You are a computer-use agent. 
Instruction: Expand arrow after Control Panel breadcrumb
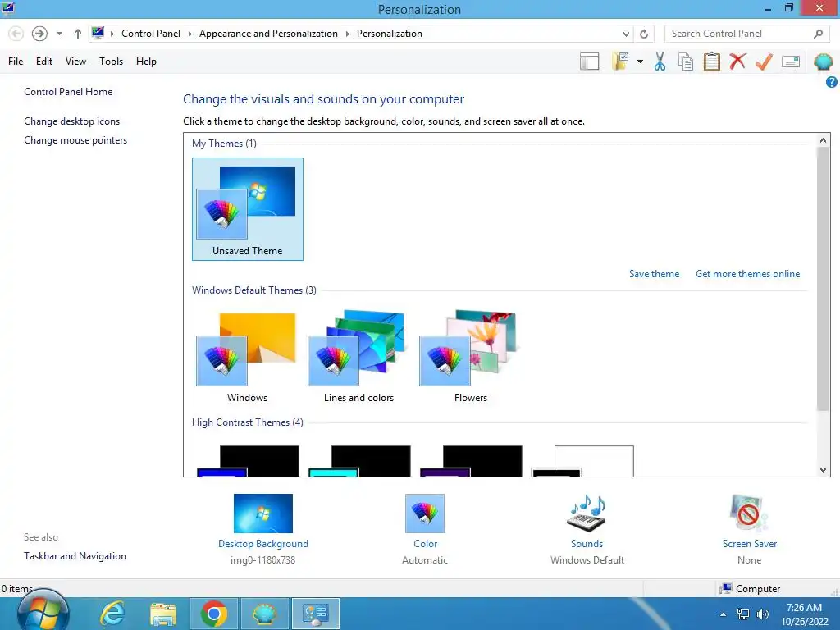pyautogui.click(x=189, y=34)
